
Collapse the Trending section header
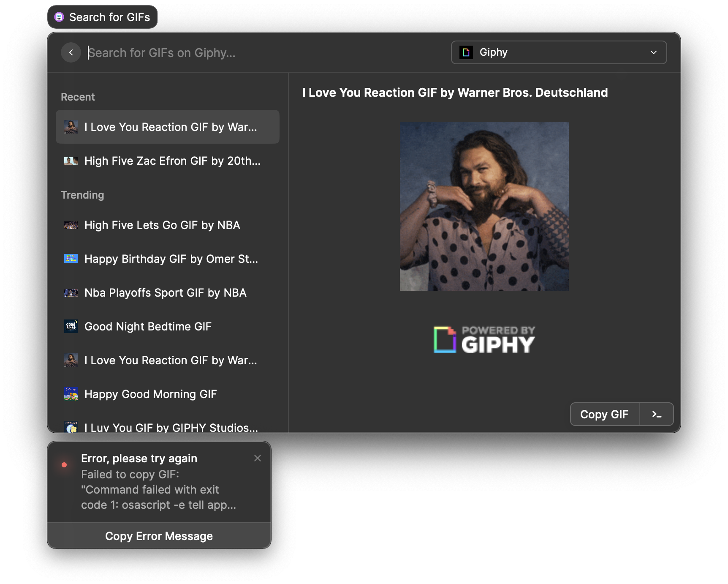pos(82,195)
